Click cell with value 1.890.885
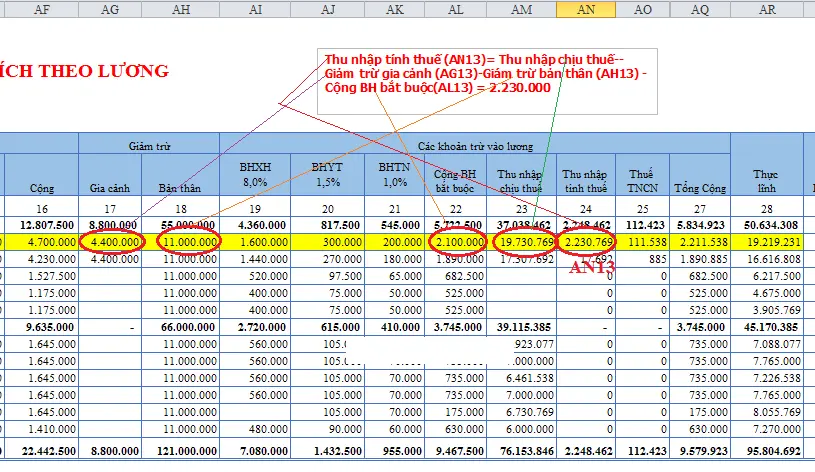This screenshot has width=815, height=472. [x=700, y=259]
